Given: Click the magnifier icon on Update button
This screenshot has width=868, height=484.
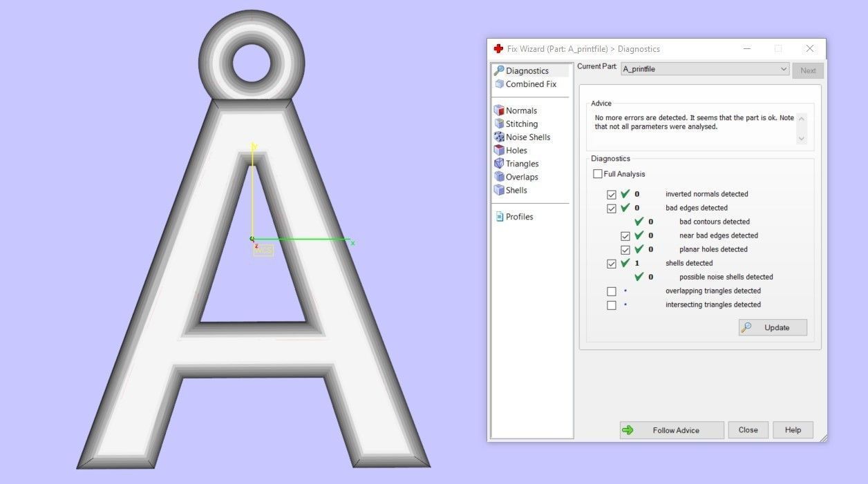Looking at the screenshot, I should [x=746, y=327].
